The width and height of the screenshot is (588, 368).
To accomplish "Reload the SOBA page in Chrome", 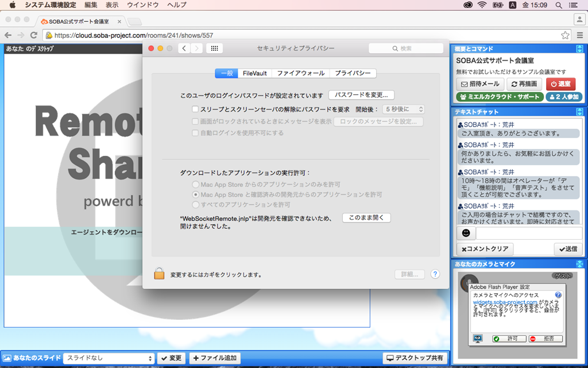I will [34, 35].
